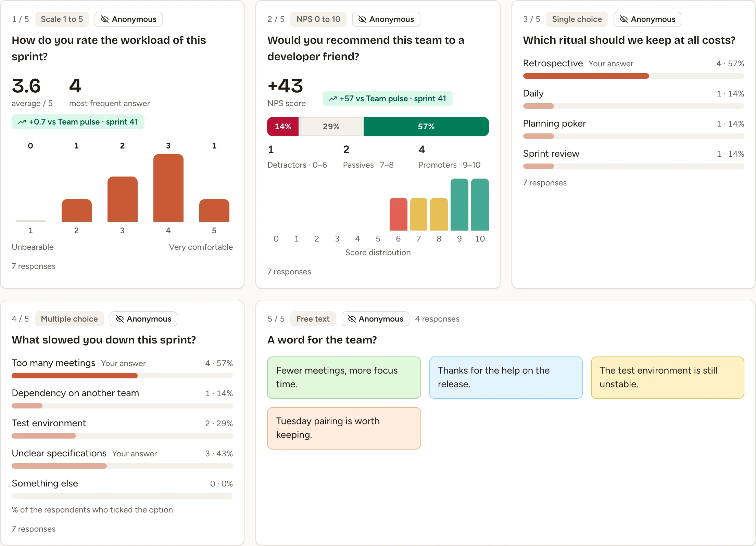Click the '4 responses' count in question 5
The height and width of the screenshot is (546, 756).
[437, 319]
